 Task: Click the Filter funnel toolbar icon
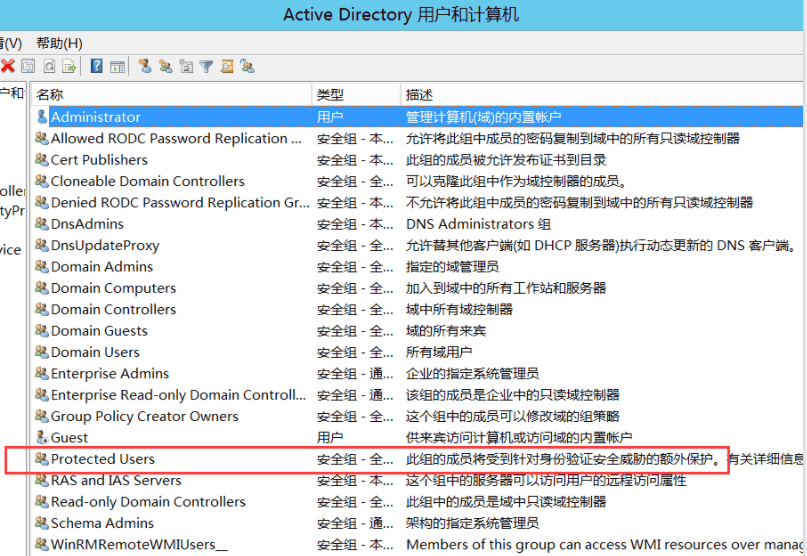206,66
